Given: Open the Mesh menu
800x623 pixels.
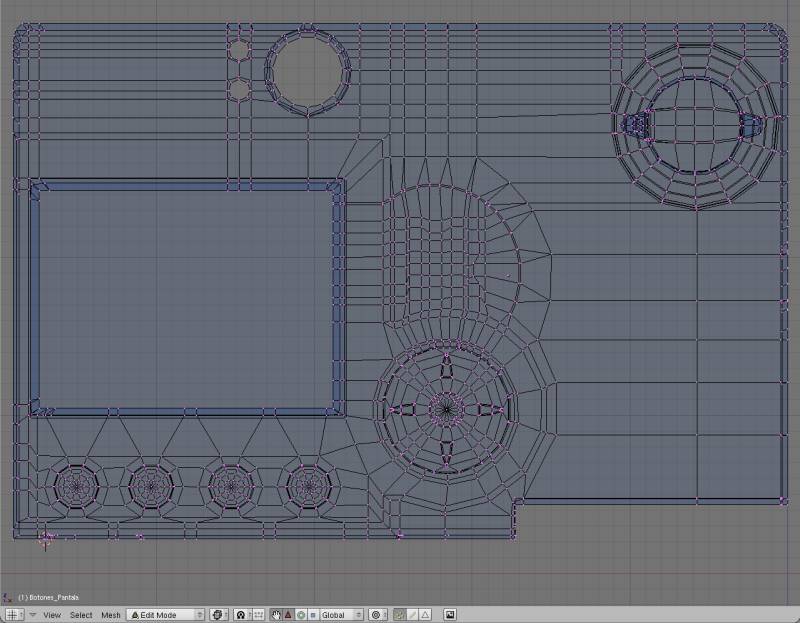Looking at the screenshot, I should pos(111,615).
